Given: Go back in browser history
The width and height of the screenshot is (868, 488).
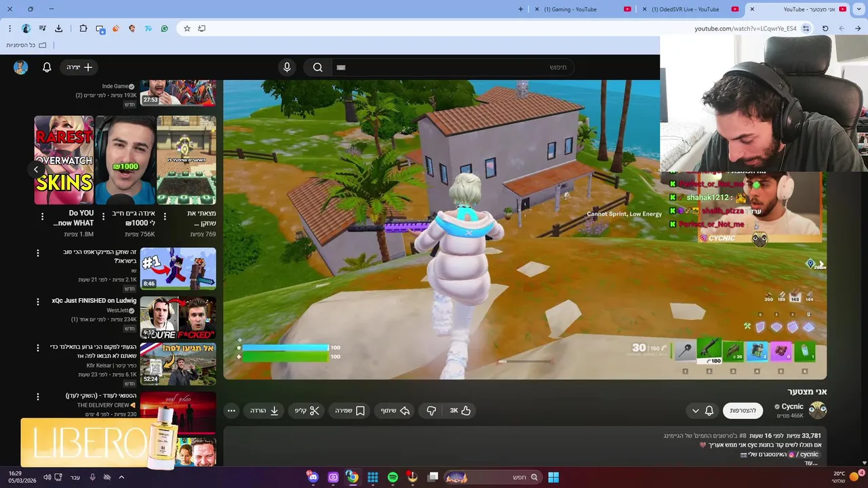Looking at the screenshot, I should [x=842, y=28].
